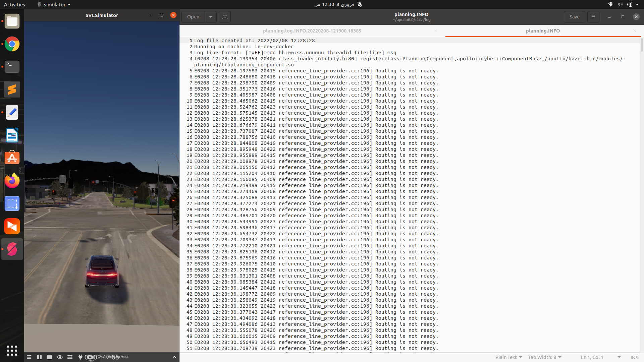Open the Plain Text language dropdown
644x362 pixels.
[x=508, y=357]
